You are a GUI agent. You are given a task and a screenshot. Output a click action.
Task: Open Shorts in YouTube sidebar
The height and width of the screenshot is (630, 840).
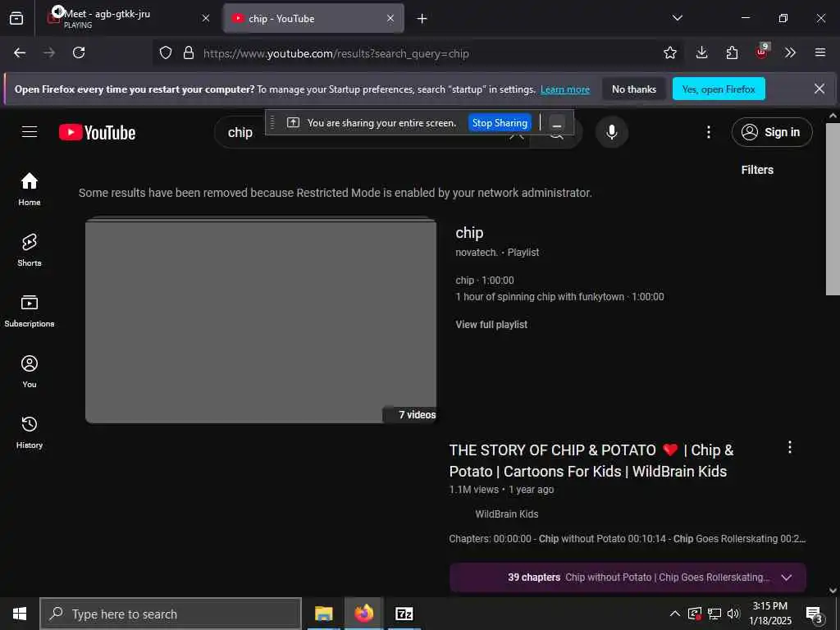30,249
